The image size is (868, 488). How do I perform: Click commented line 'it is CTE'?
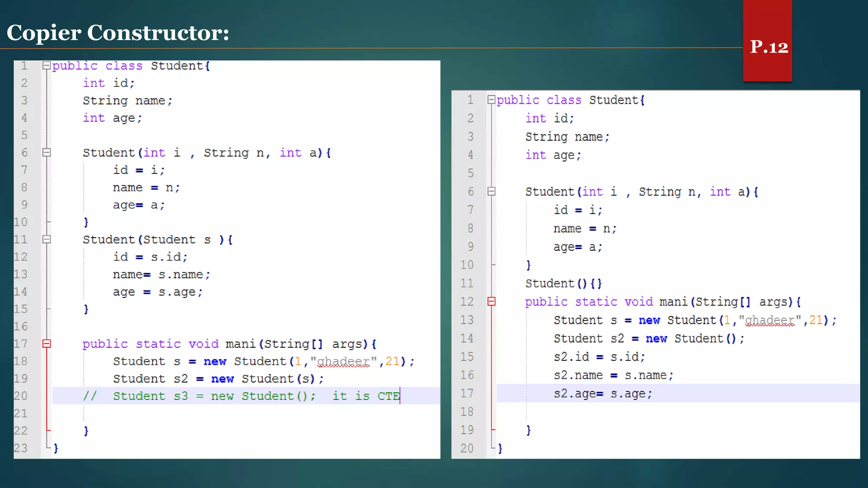click(x=242, y=396)
